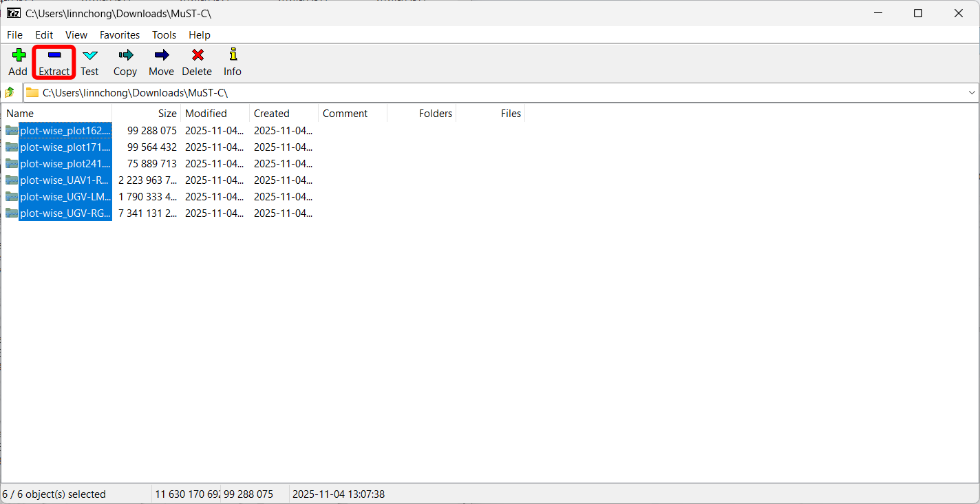Click the green Add toolbar icon
This screenshot has height=504, width=980.
(18, 56)
